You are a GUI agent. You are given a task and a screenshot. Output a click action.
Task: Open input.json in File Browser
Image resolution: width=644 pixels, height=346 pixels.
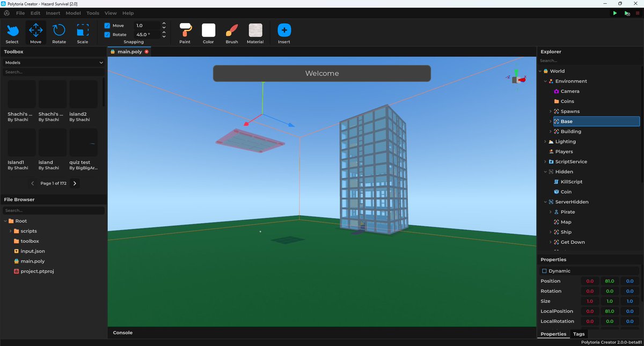33,251
